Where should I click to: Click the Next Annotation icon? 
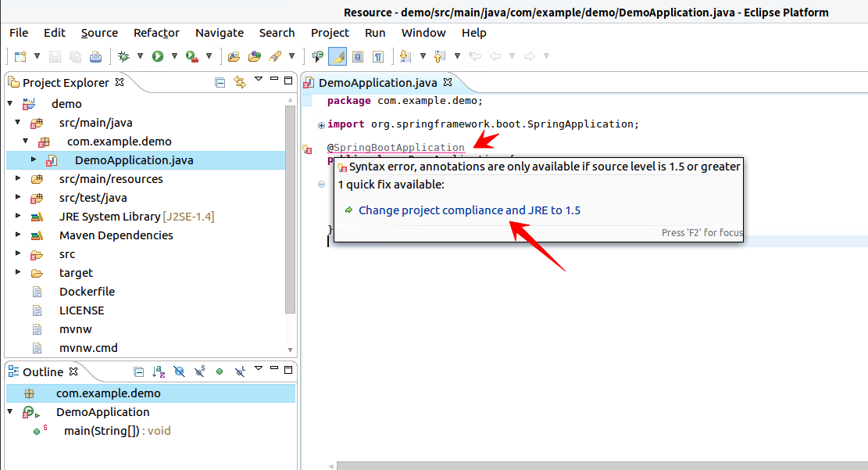click(x=405, y=56)
